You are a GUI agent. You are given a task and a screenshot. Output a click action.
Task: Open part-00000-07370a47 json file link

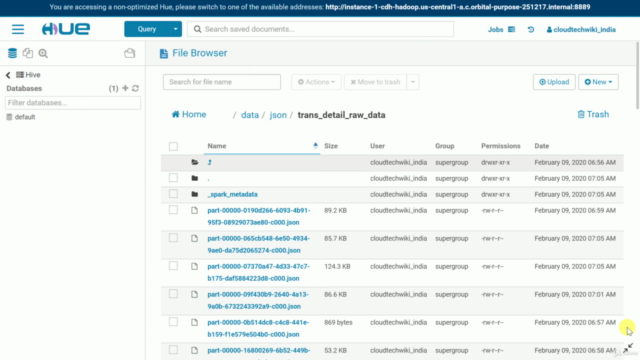point(258,272)
